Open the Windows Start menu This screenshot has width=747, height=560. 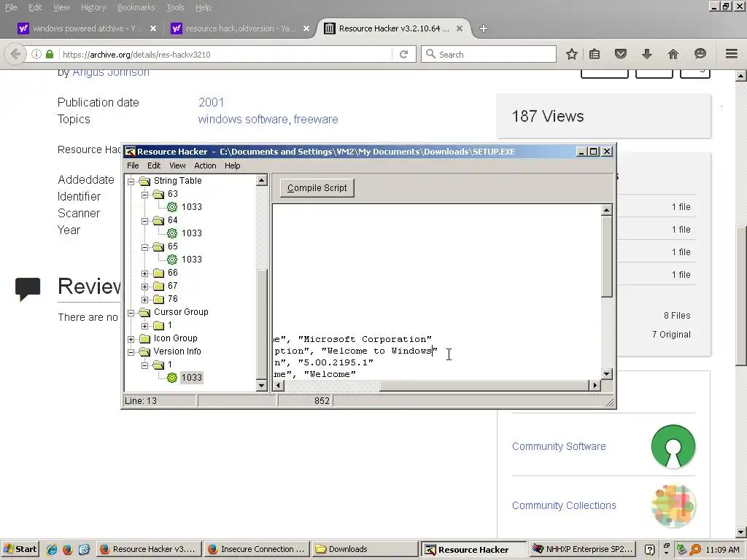click(20, 549)
